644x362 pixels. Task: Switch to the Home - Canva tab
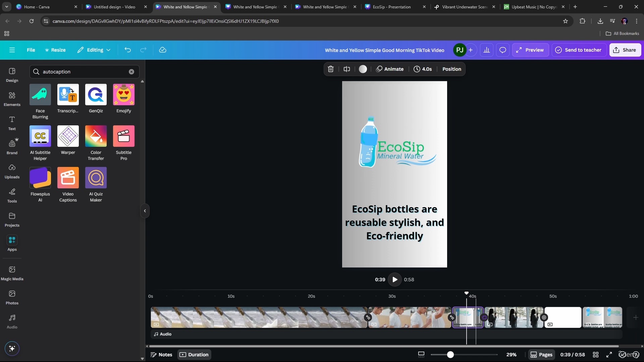pyautogui.click(x=47, y=7)
